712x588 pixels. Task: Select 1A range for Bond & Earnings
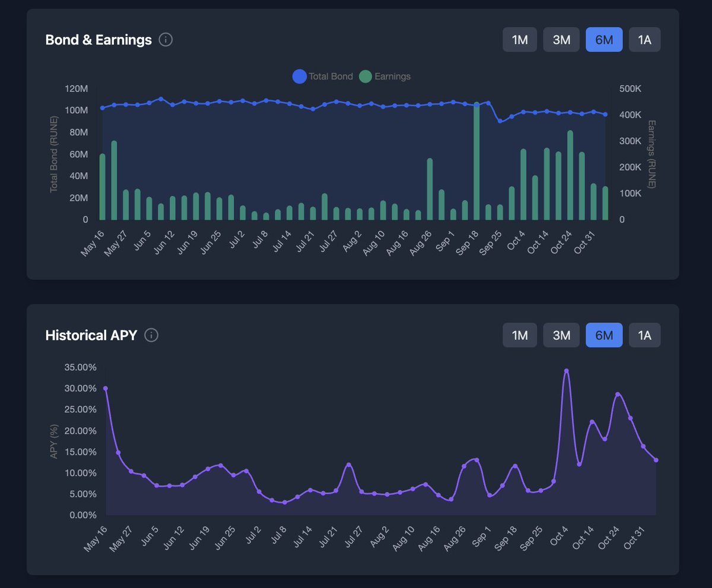644,40
